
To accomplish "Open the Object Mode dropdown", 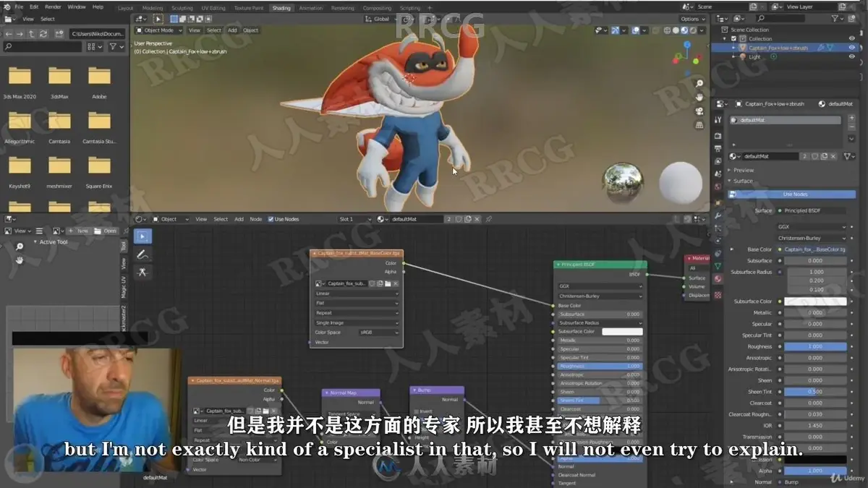I will pyautogui.click(x=159, y=30).
